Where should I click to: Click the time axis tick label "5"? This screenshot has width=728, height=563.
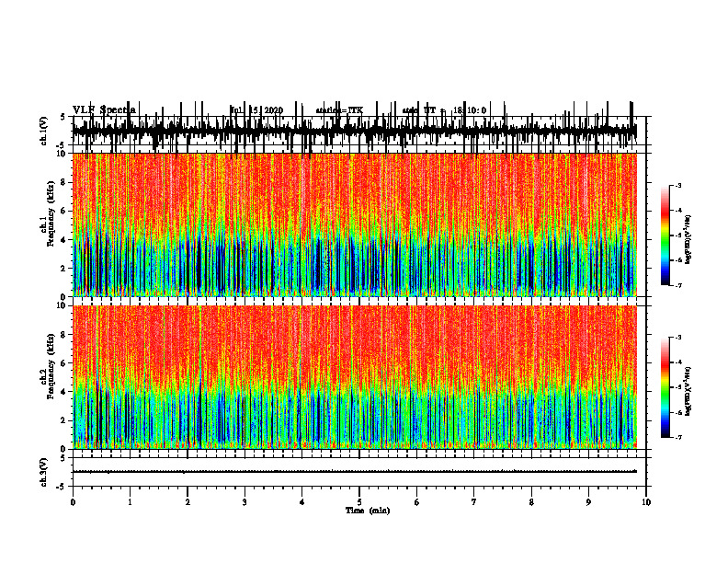(x=359, y=502)
